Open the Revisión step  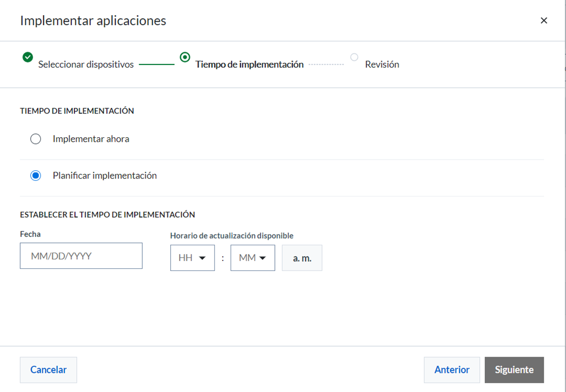click(x=382, y=64)
